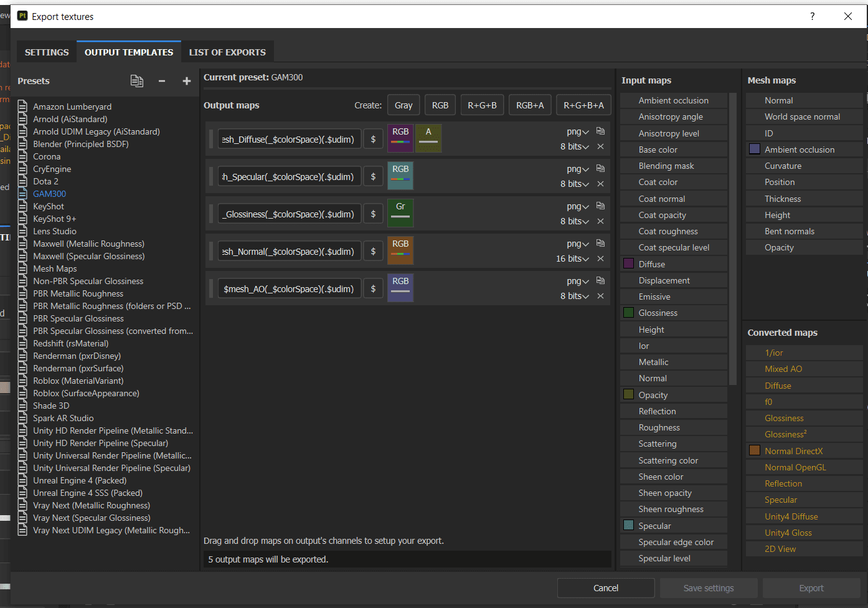Select the Emissive input map

coord(674,297)
